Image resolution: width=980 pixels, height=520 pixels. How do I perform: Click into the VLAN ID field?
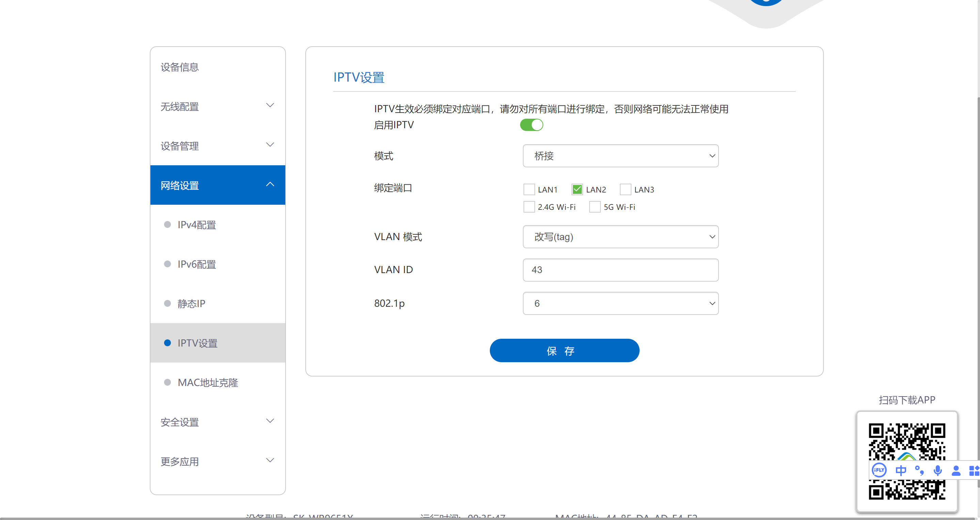[621, 270]
